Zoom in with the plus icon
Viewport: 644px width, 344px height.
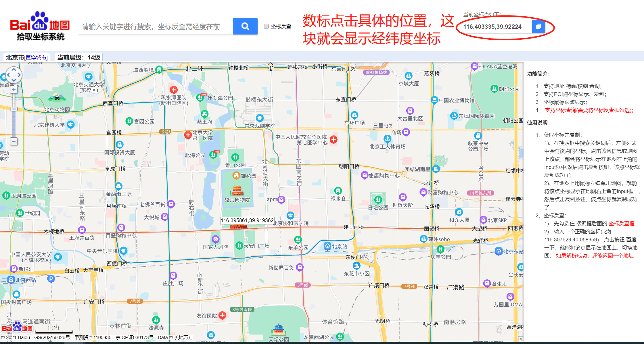click(x=14, y=89)
